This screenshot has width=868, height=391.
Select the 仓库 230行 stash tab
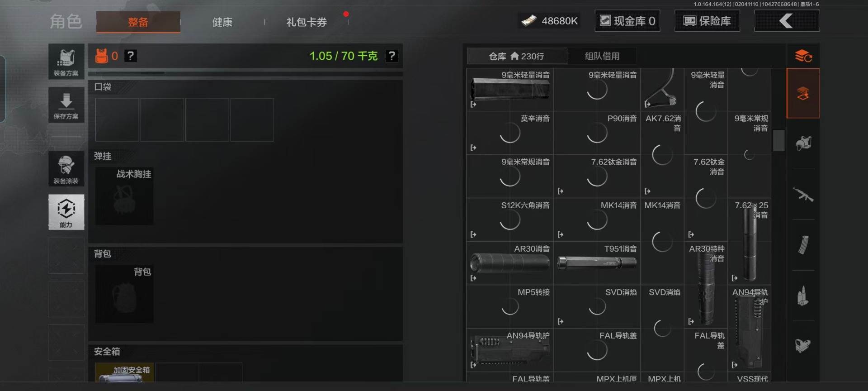(x=516, y=56)
